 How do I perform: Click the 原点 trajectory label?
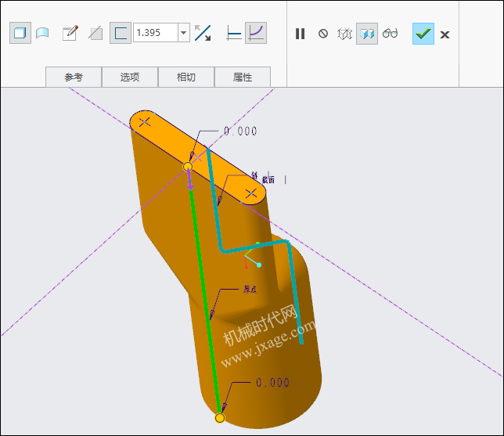pos(250,290)
